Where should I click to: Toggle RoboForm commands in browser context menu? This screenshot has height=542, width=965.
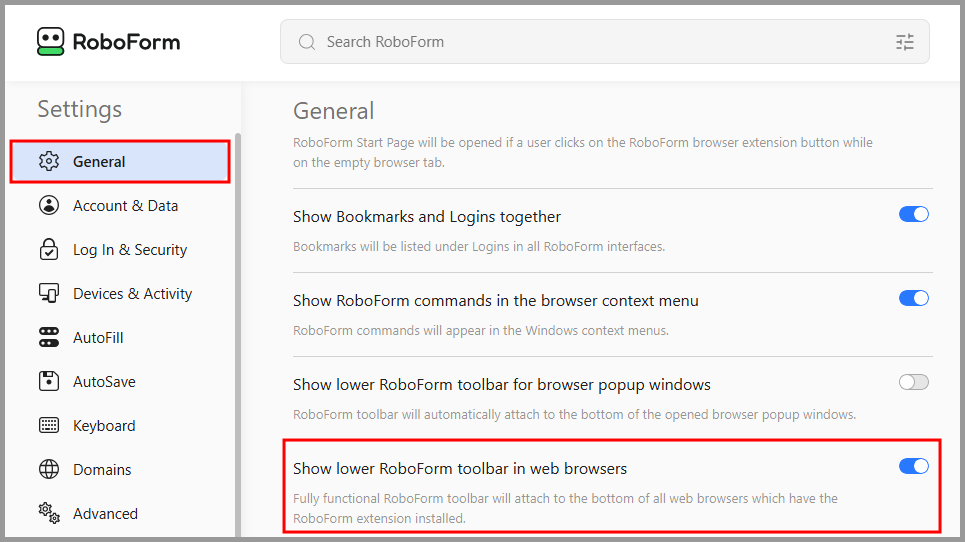(x=913, y=298)
